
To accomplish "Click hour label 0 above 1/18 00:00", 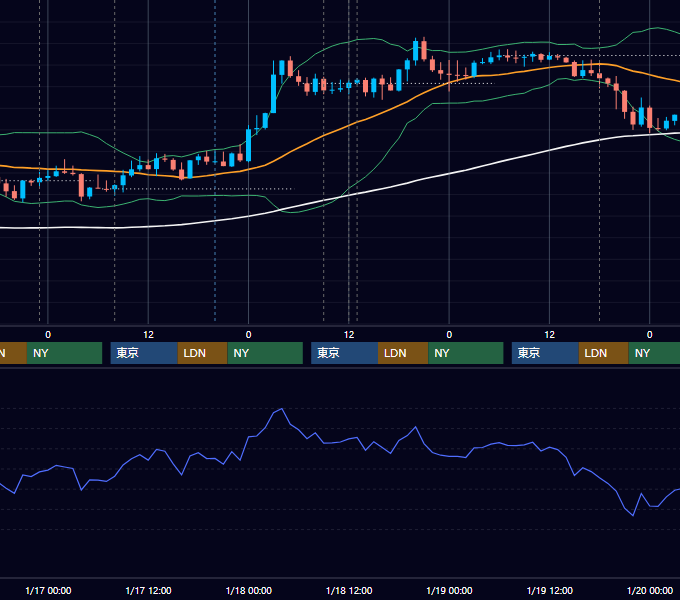I will point(248,335).
